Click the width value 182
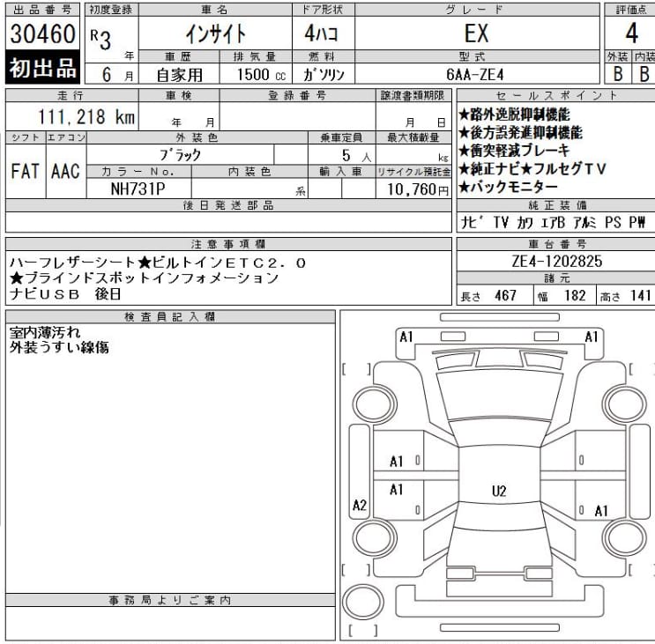The height and width of the screenshot is (644, 655). coord(575,295)
